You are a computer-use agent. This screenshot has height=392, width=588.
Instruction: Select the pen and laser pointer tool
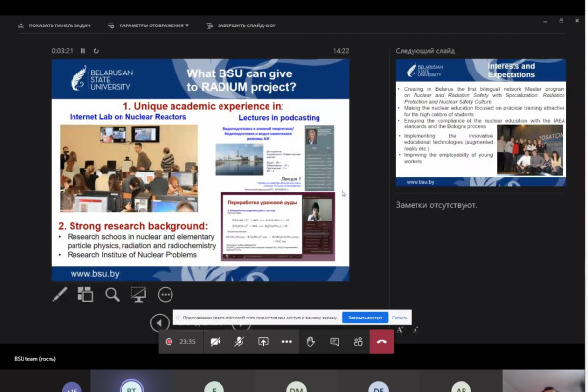60,294
